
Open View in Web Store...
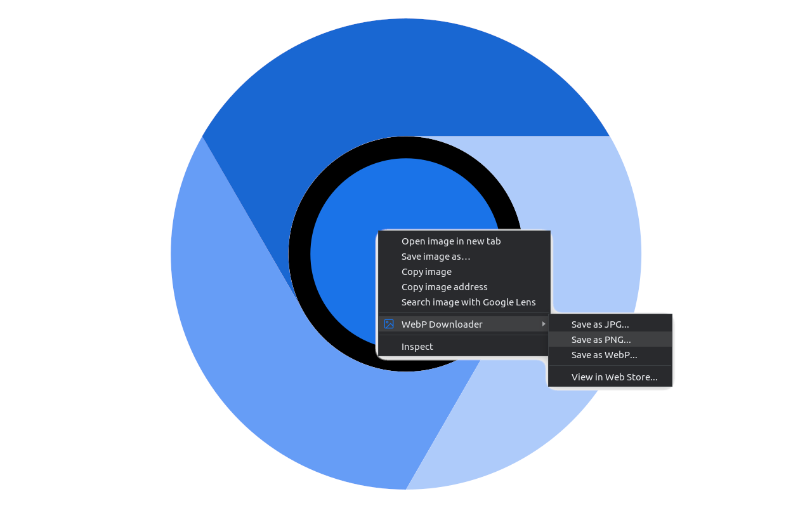tap(610, 377)
